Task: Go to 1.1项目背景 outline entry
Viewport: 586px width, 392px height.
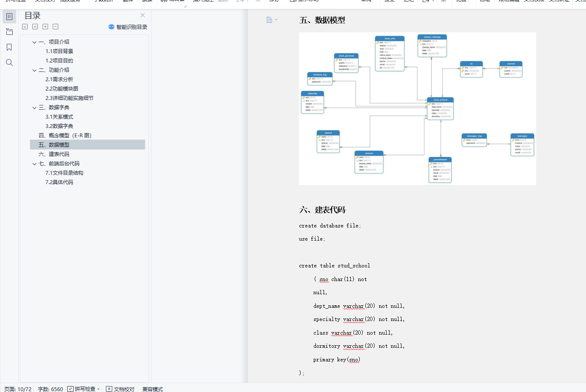Action: pyautogui.click(x=59, y=51)
